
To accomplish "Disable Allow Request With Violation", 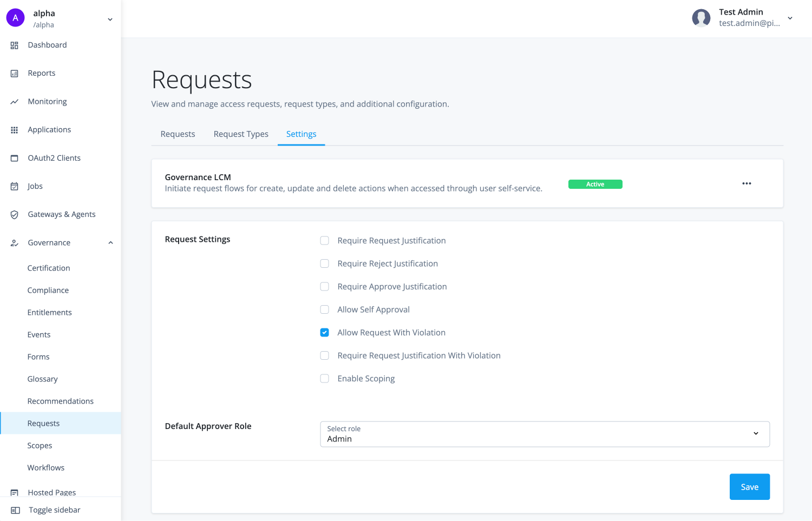I will point(324,332).
